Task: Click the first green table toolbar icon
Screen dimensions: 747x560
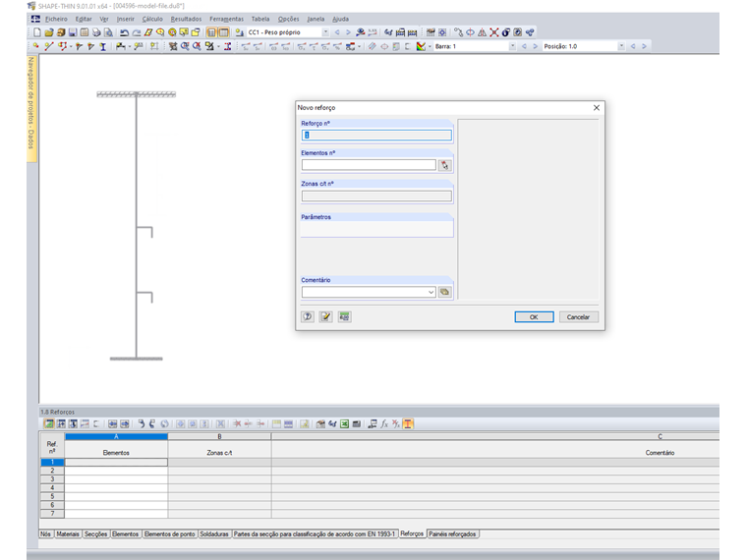Action: coord(48,423)
